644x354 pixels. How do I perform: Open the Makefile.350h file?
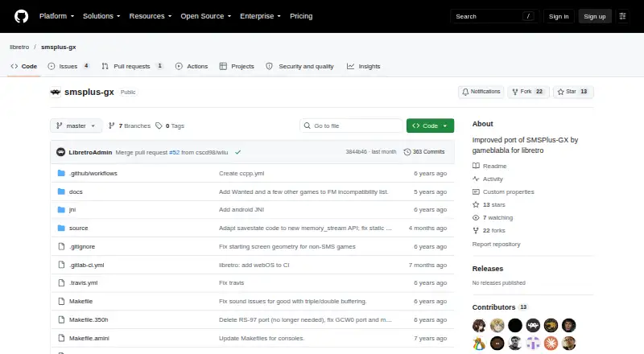89,319
